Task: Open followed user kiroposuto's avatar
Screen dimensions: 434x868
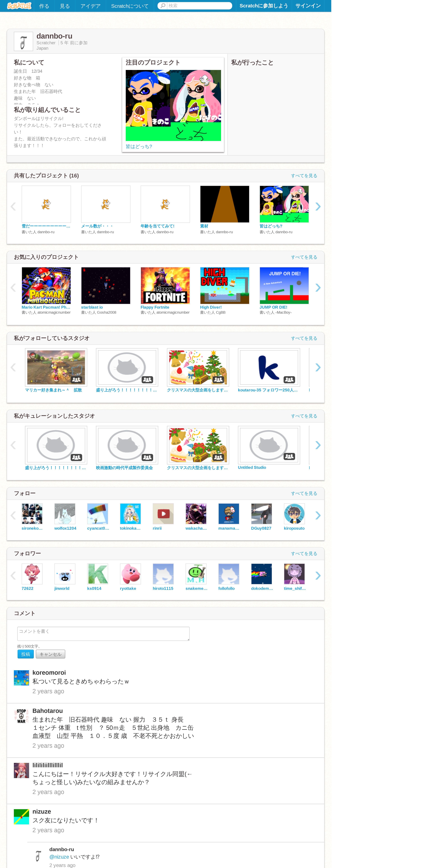Action: [294, 514]
